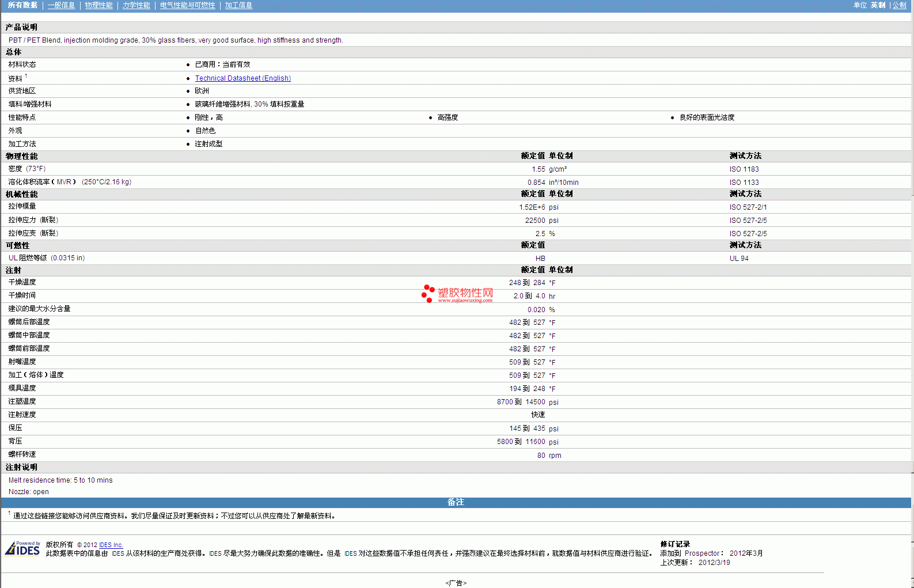
Task: Switch to the 加工信息 tab
Action: (x=238, y=5)
